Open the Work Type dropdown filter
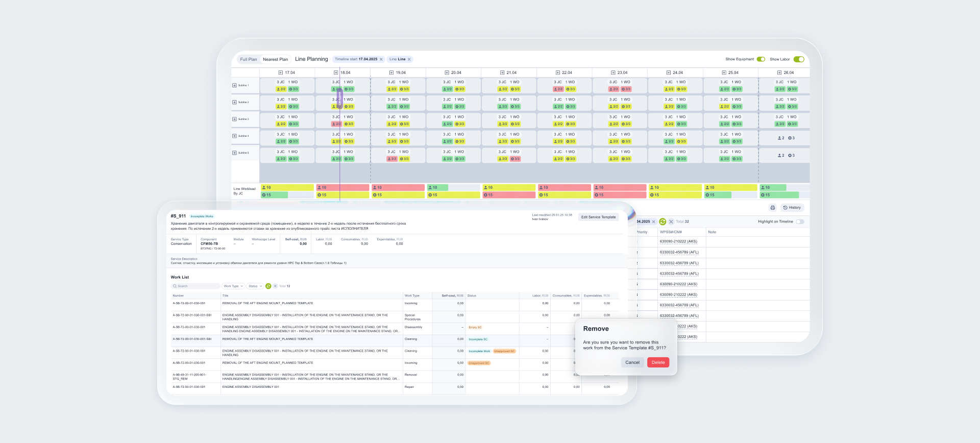 pos(233,286)
